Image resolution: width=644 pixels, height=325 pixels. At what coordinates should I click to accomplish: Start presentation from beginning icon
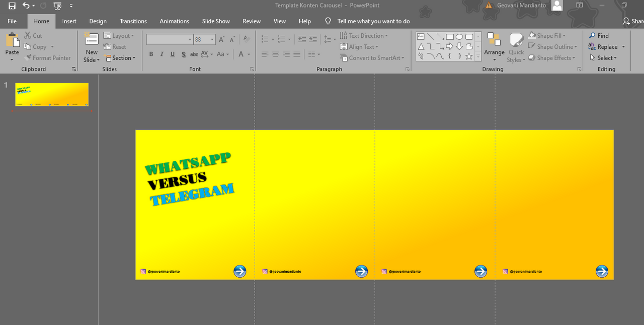click(58, 6)
